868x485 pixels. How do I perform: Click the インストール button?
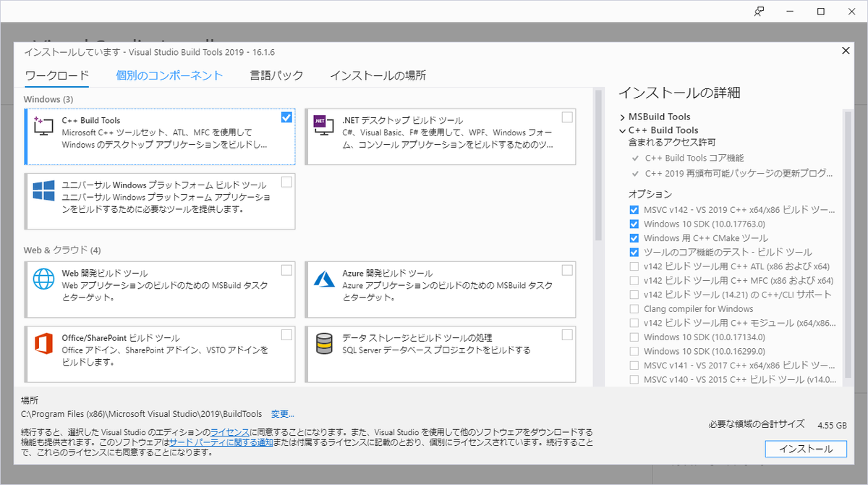point(806,449)
